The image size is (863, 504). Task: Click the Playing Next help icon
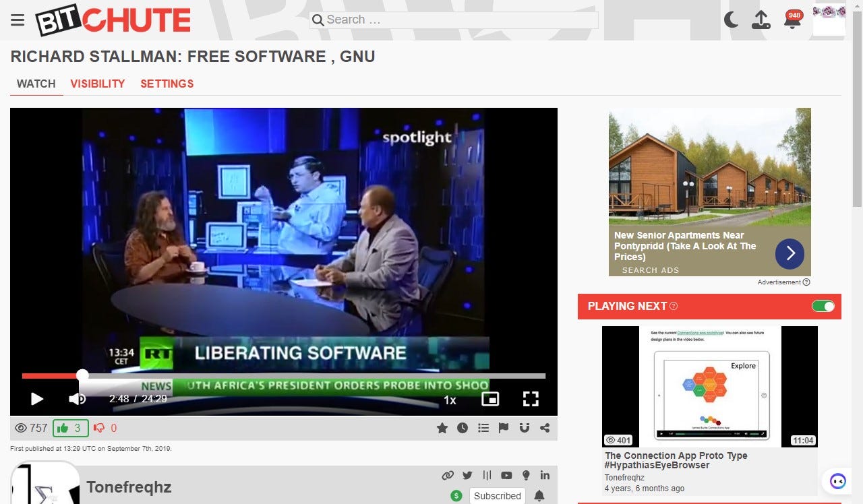674,306
